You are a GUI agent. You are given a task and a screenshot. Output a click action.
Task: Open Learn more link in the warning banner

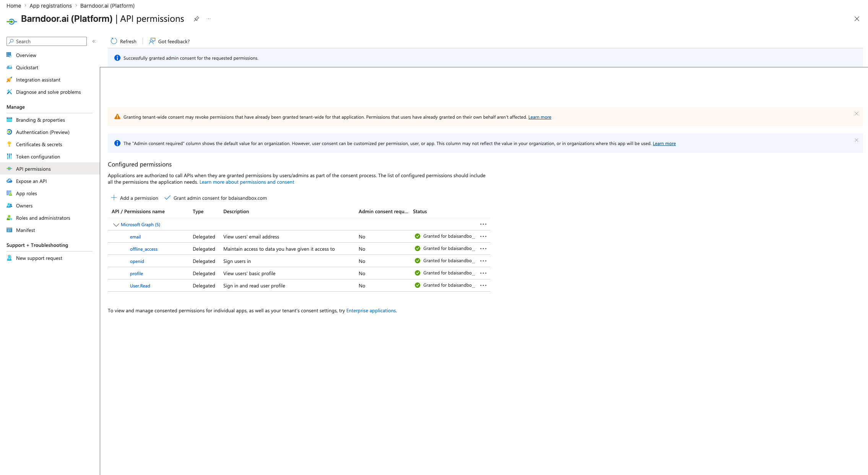point(540,117)
